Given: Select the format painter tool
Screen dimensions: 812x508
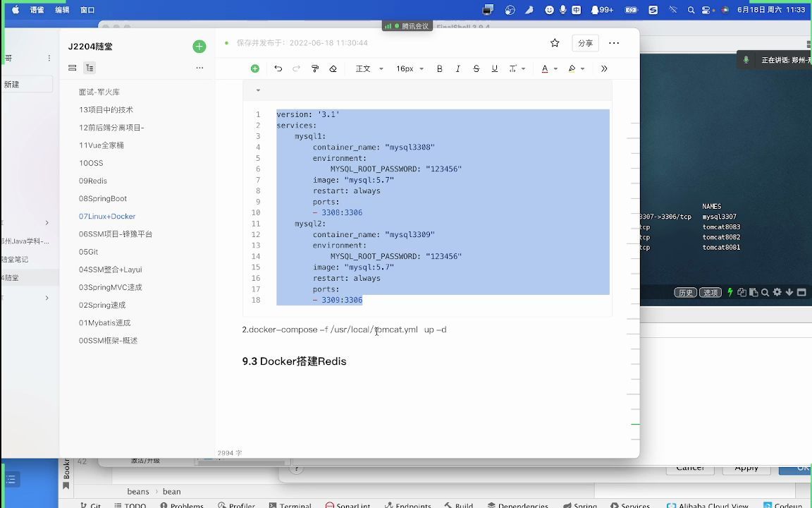Looking at the screenshot, I should (x=316, y=68).
